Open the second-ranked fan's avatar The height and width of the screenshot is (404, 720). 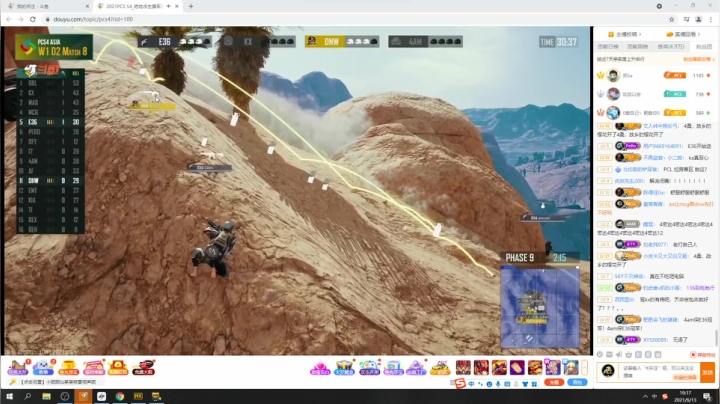coord(613,94)
